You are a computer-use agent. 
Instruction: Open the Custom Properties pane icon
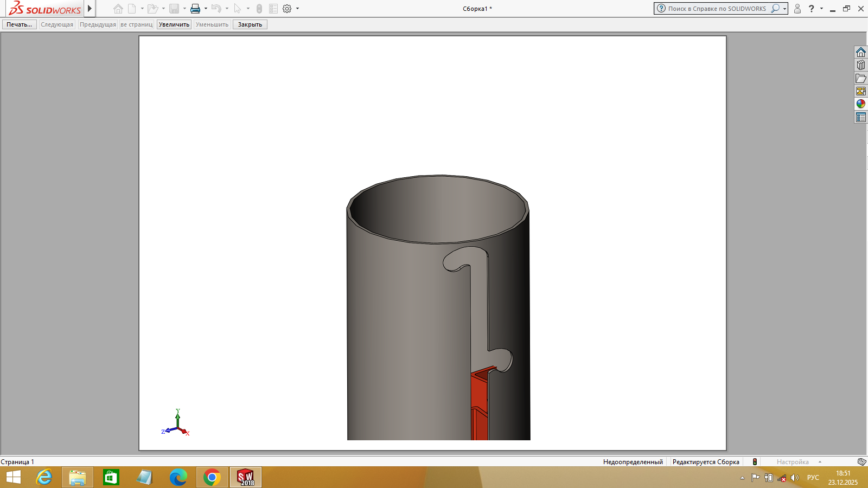[861, 117]
